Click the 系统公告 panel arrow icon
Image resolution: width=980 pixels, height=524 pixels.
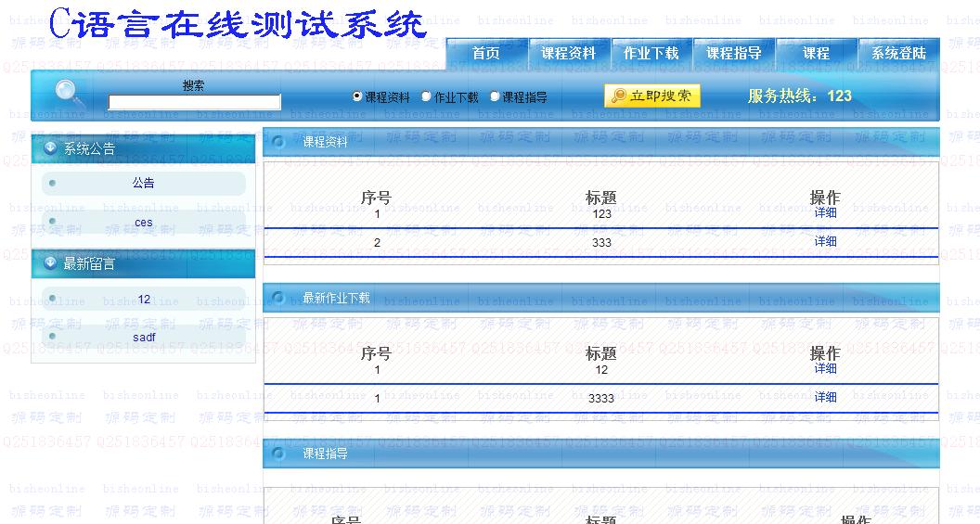(x=50, y=147)
